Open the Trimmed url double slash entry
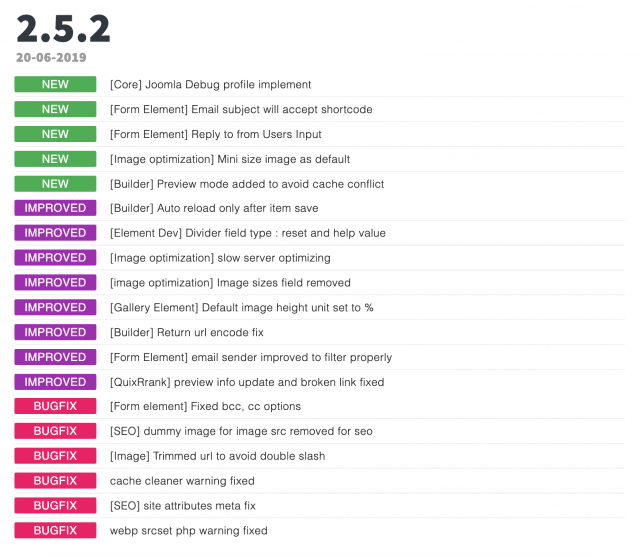Viewport: 640px width, 556px height. click(x=218, y=456)
